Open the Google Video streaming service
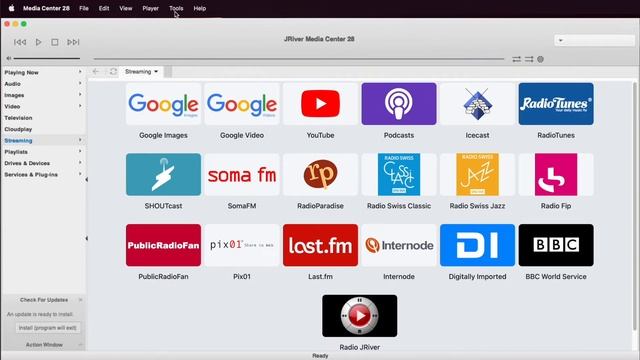Screen dimensions: 640x360 tap(242, 104)
